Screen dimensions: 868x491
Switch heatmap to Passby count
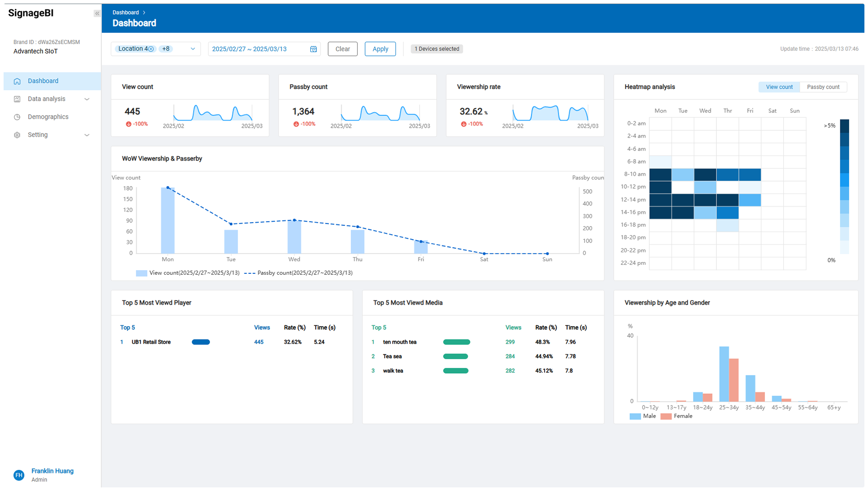pos(823,87)
